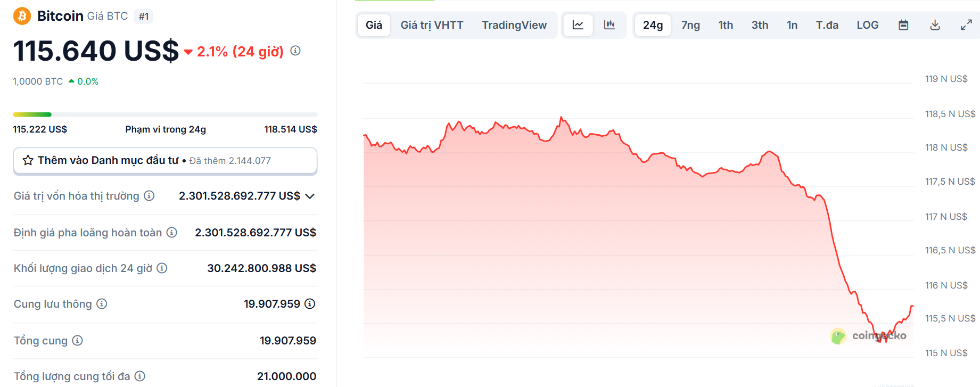Click Thêm vào Danh mục đầu tư button
Viewport: 980px width, 387px height.
click(165, 160)
